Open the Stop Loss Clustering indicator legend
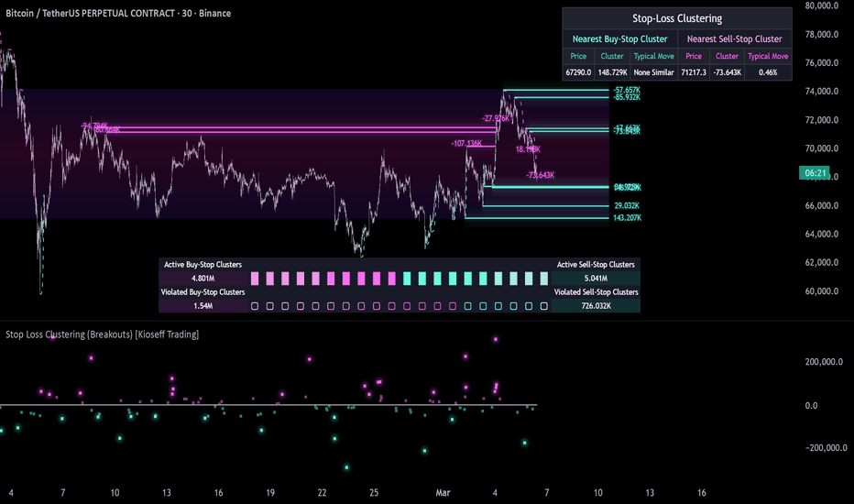Image resolution: width=854 pixels, height=504 pixels. 103,334
